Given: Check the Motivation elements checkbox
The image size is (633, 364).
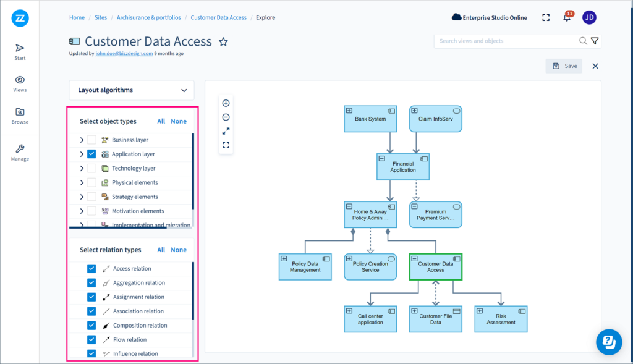Looking at the screenshot, I should [x=91, y=211].
